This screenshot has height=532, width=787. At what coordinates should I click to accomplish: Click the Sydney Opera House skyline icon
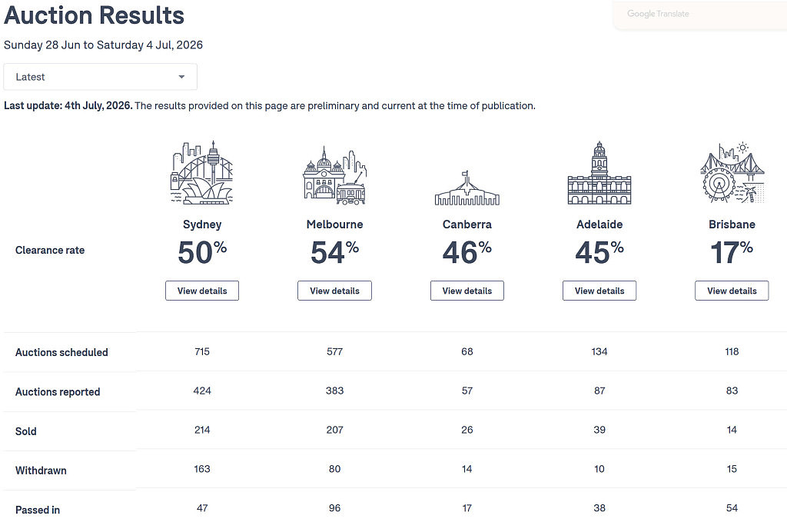click(x=202, y=172)
